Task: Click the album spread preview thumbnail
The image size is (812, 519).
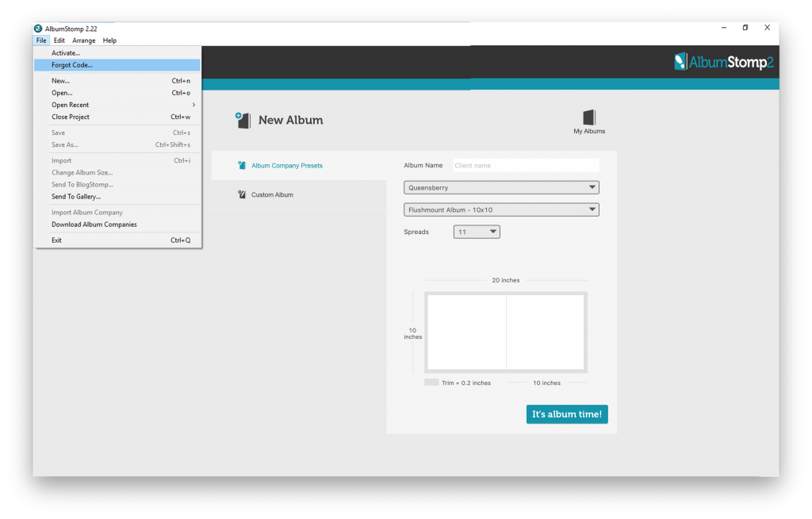Action: tap(506, 332)
